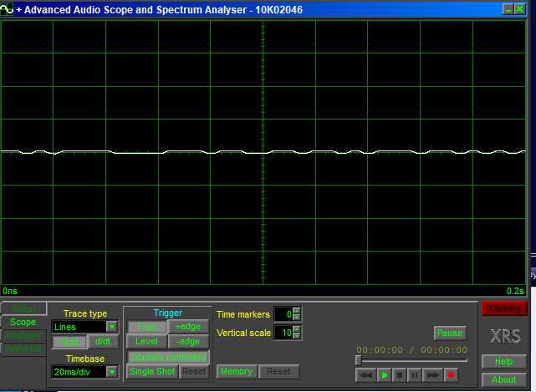This screenshot has height=392, width=536.
Task: Click the Trace type label
Action: coord(85,313)
